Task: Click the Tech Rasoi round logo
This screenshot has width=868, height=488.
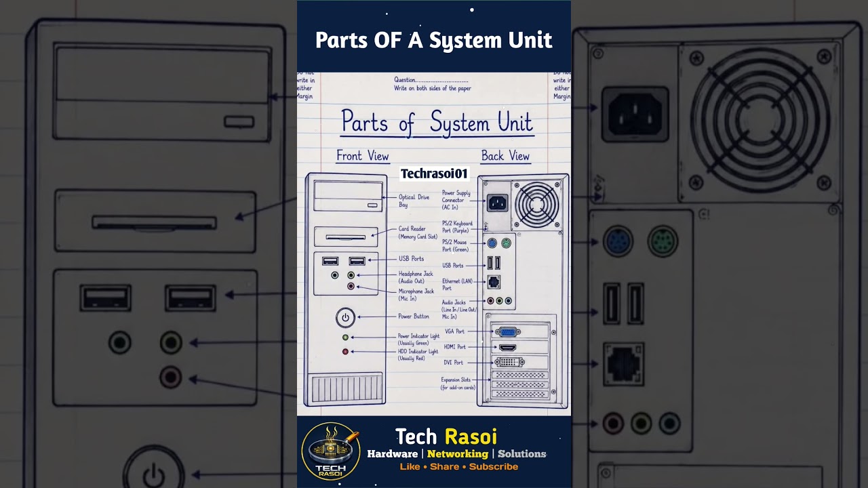Action: point(330,451)
